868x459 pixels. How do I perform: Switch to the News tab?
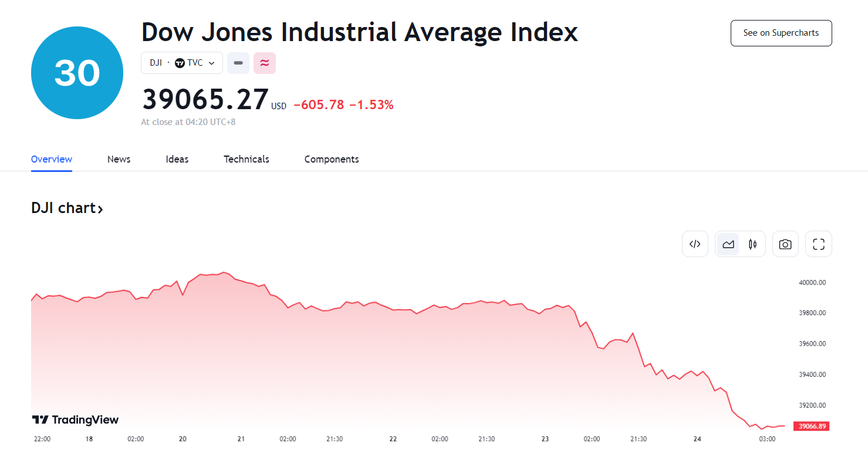click(119, 159)
